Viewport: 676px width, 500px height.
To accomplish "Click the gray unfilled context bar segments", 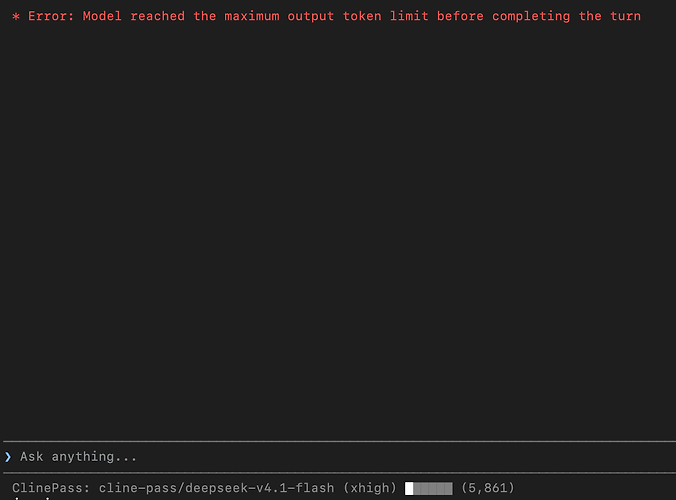I will click(x=433, y=488).
